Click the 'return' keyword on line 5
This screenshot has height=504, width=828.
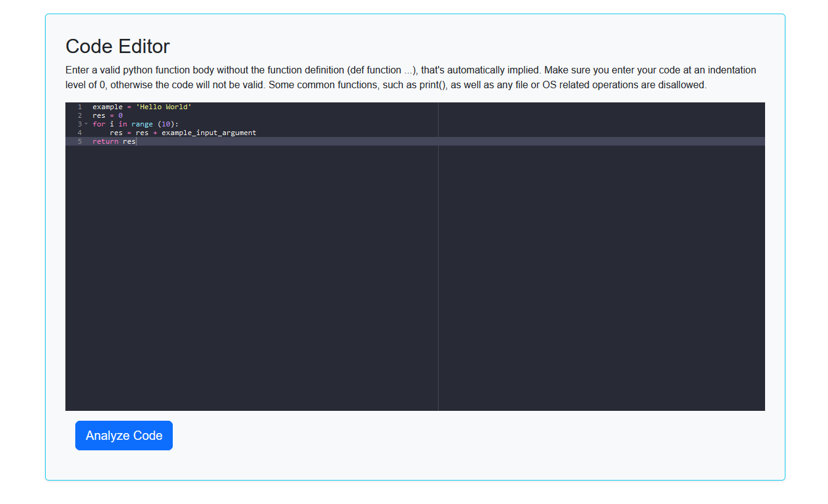pos(105,141)
